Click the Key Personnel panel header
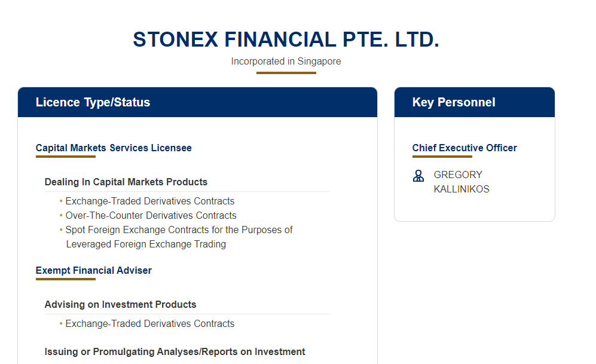Image resolution: width=596 pixels, height=364 pixels. coord(475,102)
